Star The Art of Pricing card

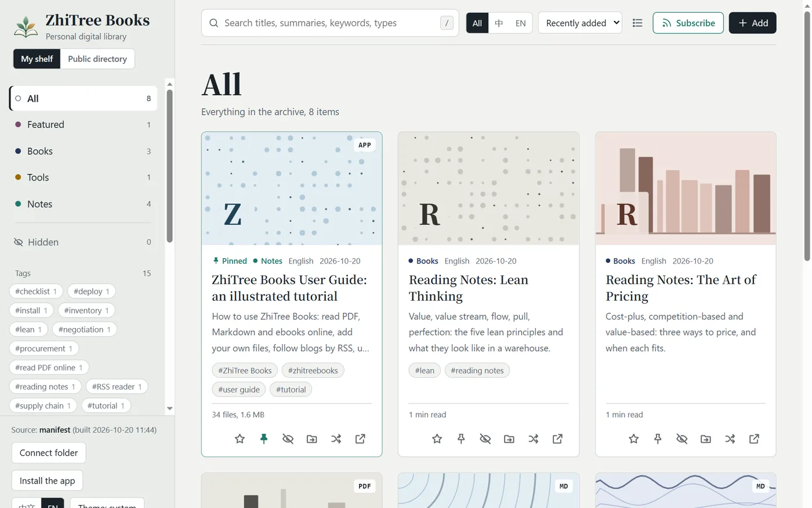[x=633, y=439]
